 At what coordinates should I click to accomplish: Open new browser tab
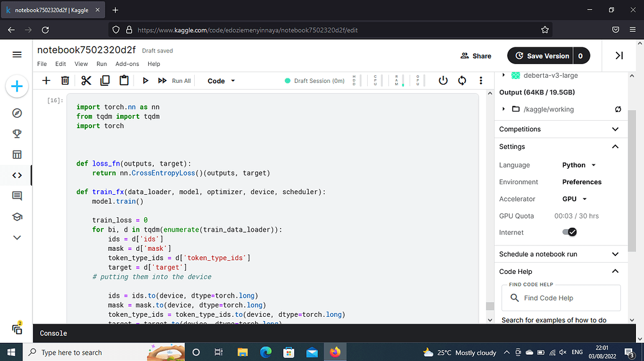[x=115, y=10]
